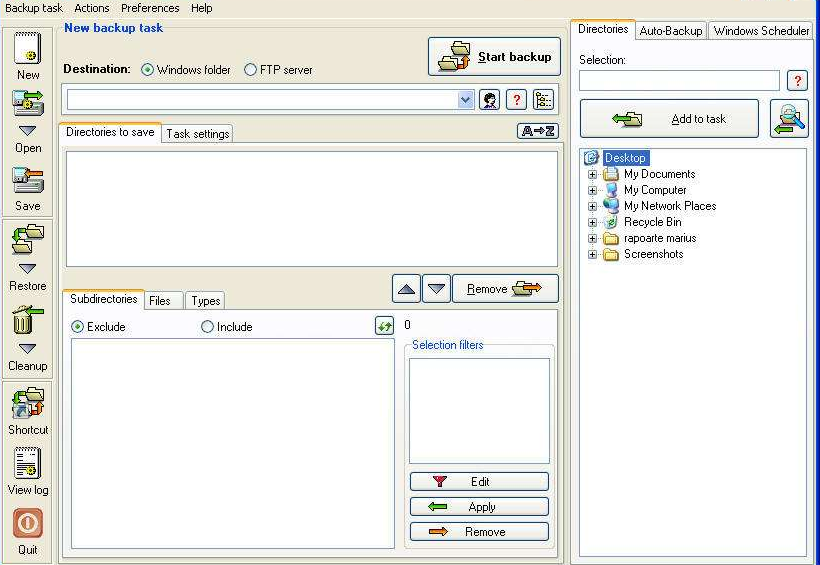
Task: Expand the Screenshots folder node
Action: click(592, 254)
